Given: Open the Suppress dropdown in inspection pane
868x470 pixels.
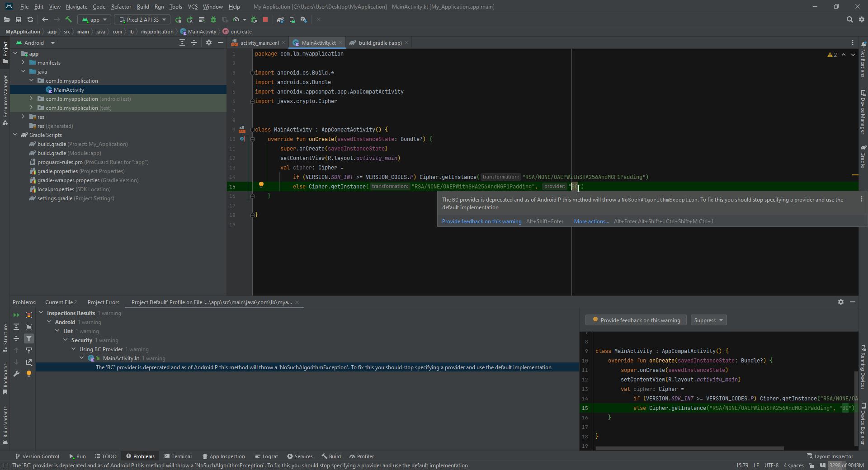Looking at the screenshot, I should pyautogui.click(x=708, y=320).
